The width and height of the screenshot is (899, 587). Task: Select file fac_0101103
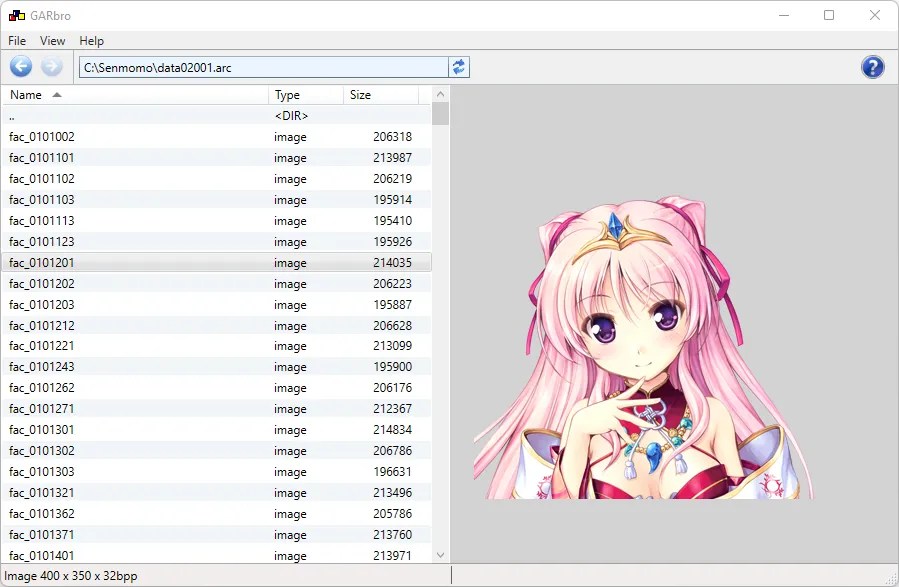click(x=217, y=199)
